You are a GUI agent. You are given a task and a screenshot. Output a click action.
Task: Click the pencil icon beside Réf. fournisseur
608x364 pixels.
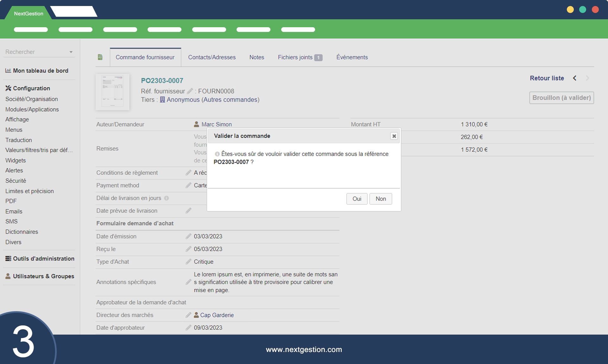[190, 91]
